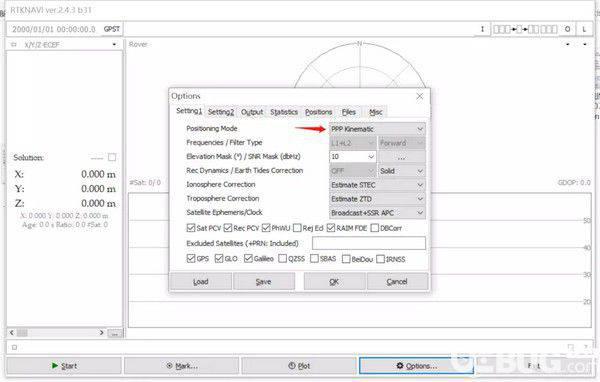Expand the Rec Dynamics OFF dropdown
The width and height of the screenshot is (600, 382).
(x=353, y=171)
